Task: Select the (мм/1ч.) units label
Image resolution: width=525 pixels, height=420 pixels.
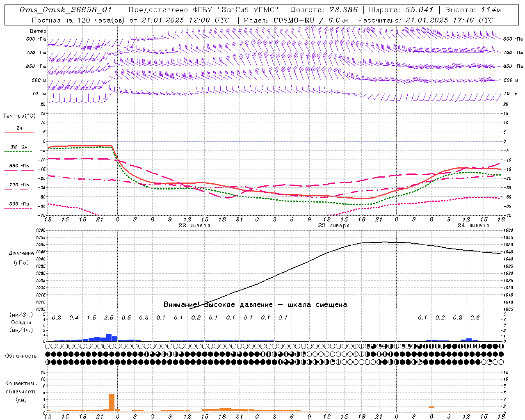Action: 21,330
